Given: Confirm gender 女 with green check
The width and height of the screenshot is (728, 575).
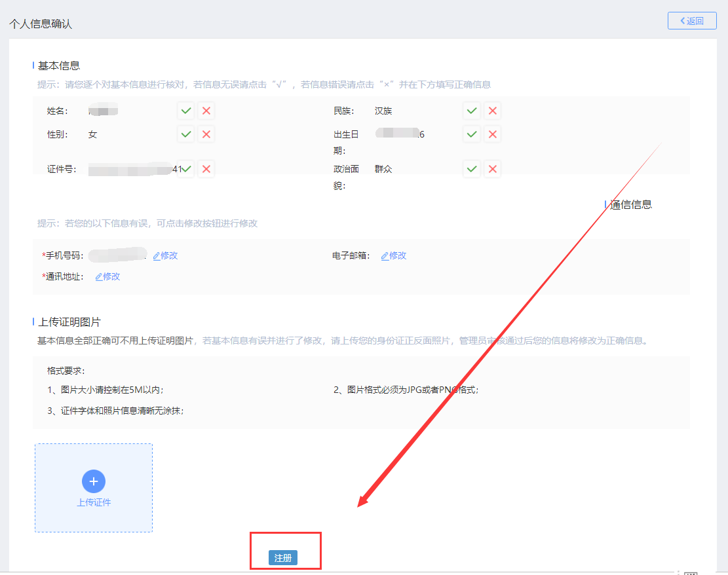Looking at the screenshot, I should click(x=186, y=134).
